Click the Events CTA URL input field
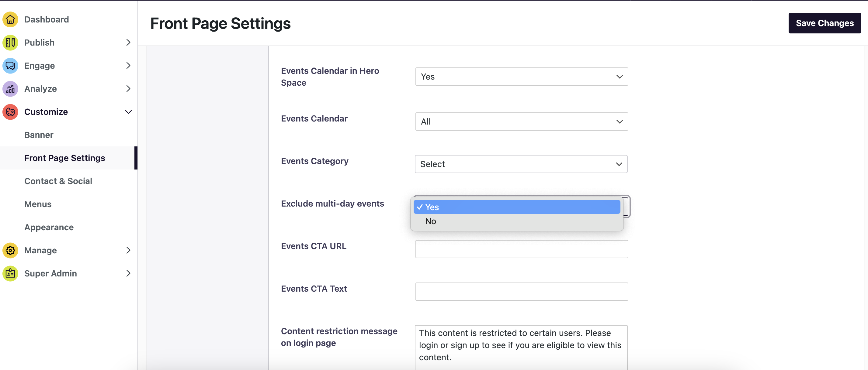 coord(521,249)
